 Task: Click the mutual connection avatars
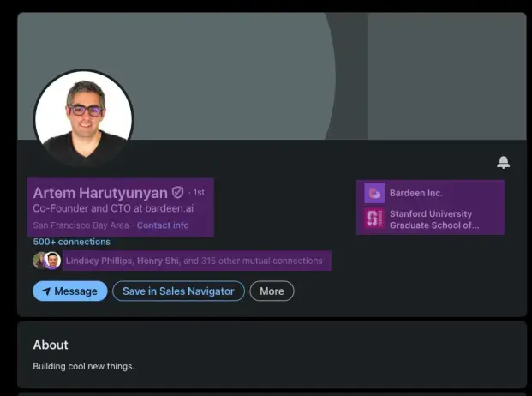click(47, 261)
